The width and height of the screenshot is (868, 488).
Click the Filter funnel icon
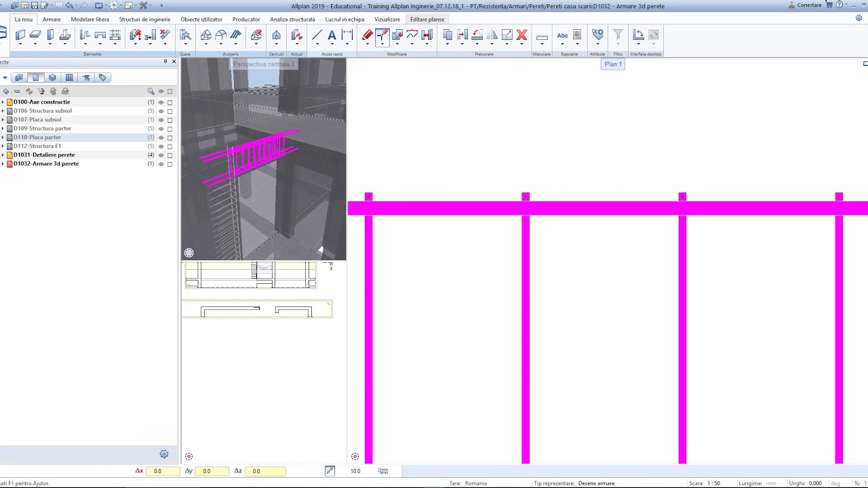[x=618, y=35]
